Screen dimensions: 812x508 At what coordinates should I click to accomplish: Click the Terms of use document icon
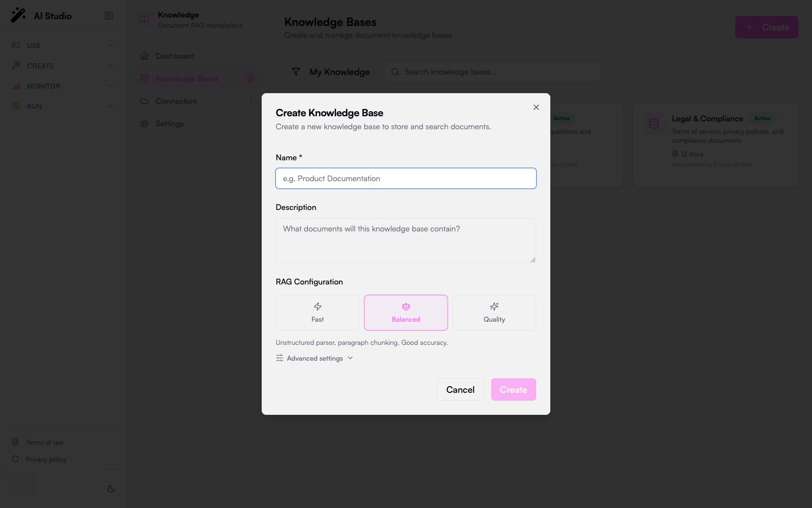click(x=15, y=443)
